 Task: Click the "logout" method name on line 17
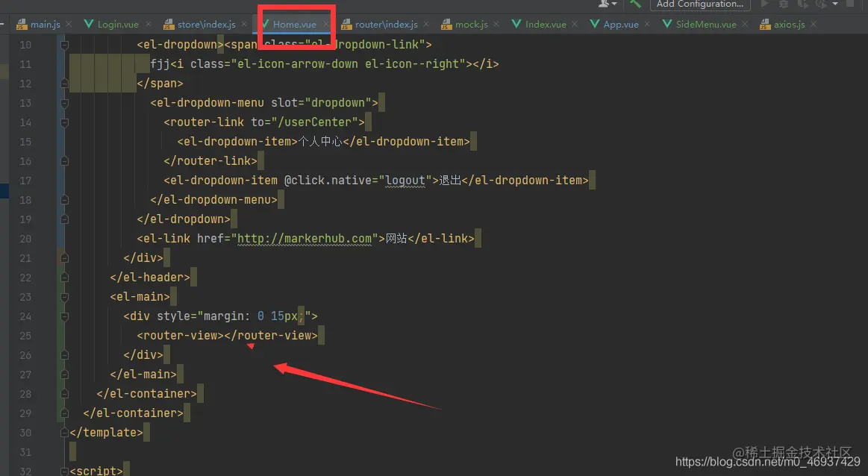tap(405, 181)
